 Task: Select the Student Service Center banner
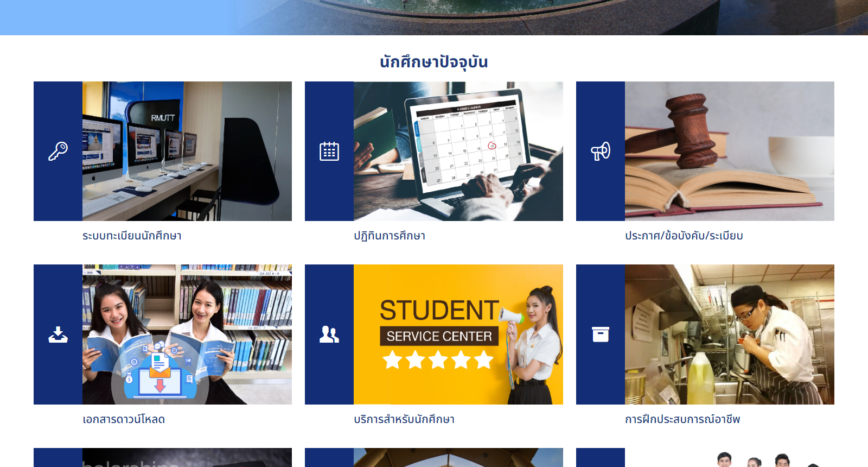pos(458,335)
